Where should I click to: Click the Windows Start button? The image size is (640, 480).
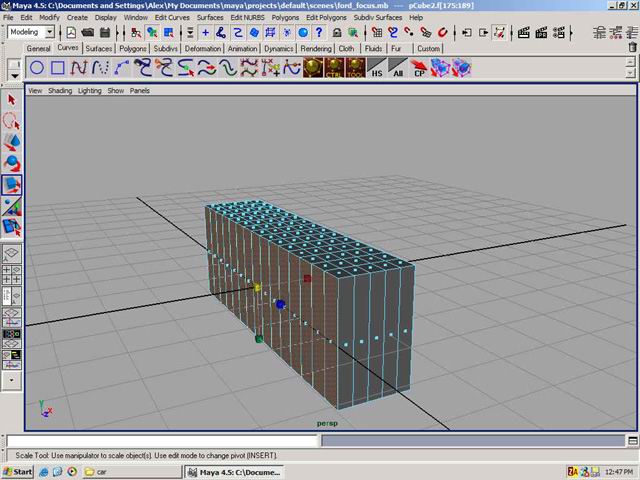tap(17, 471)
